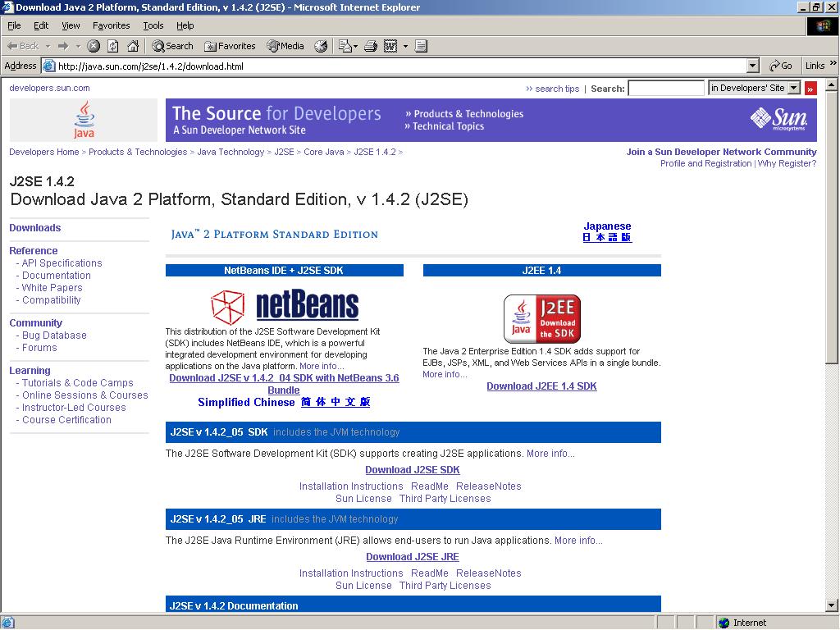Open the Bug Database sidebar link
This screenshot has height=630, width=840.
pos(54,336)
